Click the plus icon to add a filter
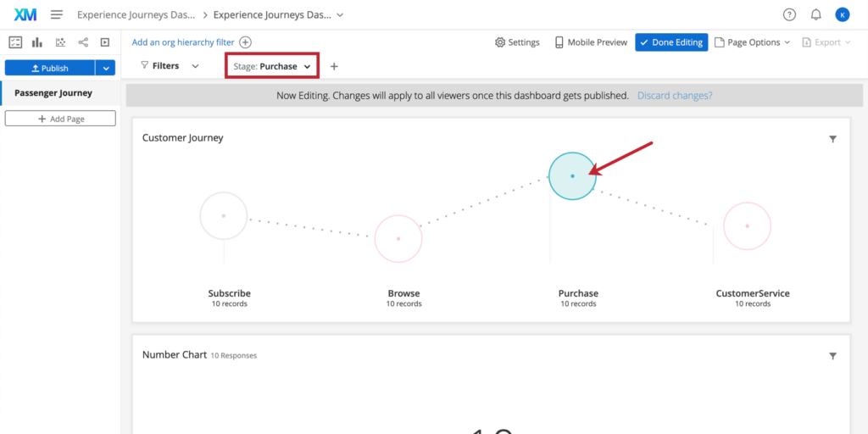This screenshot has height=434, width=868. [334, 66]
